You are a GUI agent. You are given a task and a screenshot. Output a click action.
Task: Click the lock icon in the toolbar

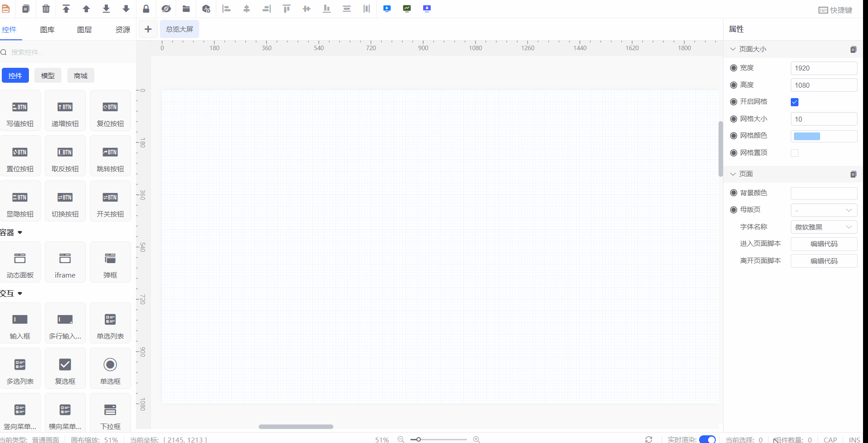146,9
